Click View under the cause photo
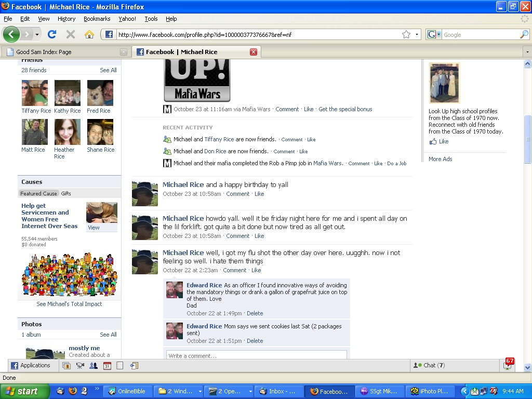Screen dimensions: 532x399 click(x=94, y=228)
